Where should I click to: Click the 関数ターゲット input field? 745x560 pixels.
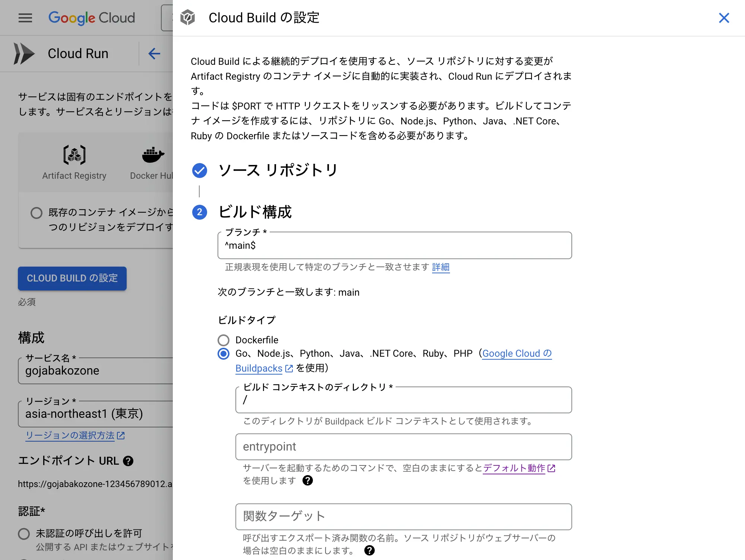point(404,517)
